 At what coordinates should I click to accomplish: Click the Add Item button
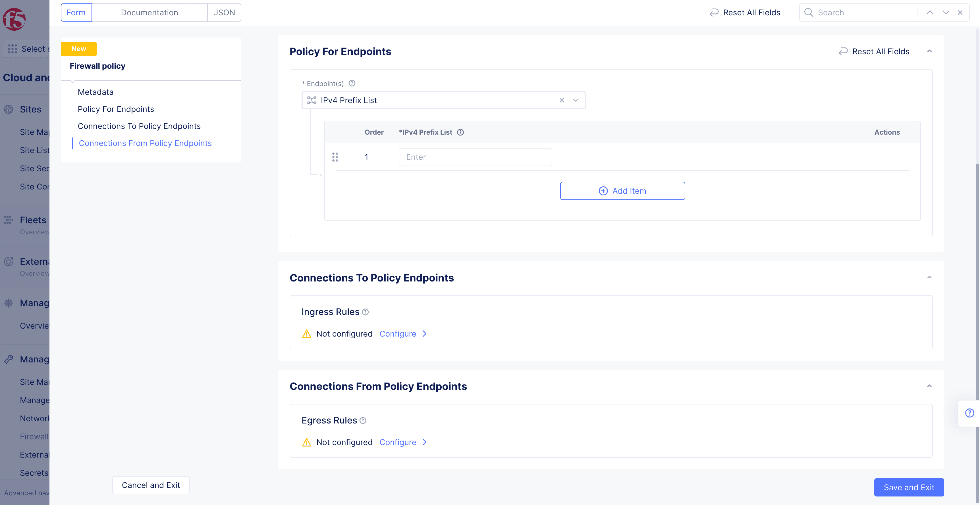622,191
